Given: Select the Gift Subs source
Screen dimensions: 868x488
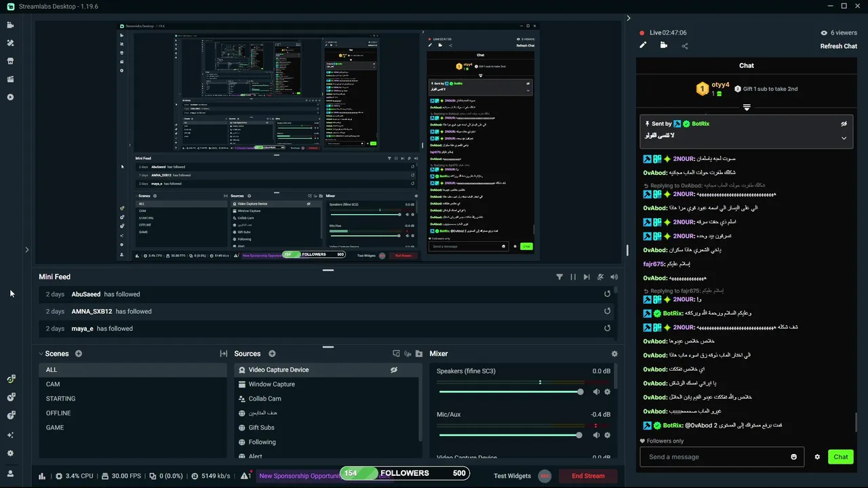Looking at the screenshot, I should (326, 428).
